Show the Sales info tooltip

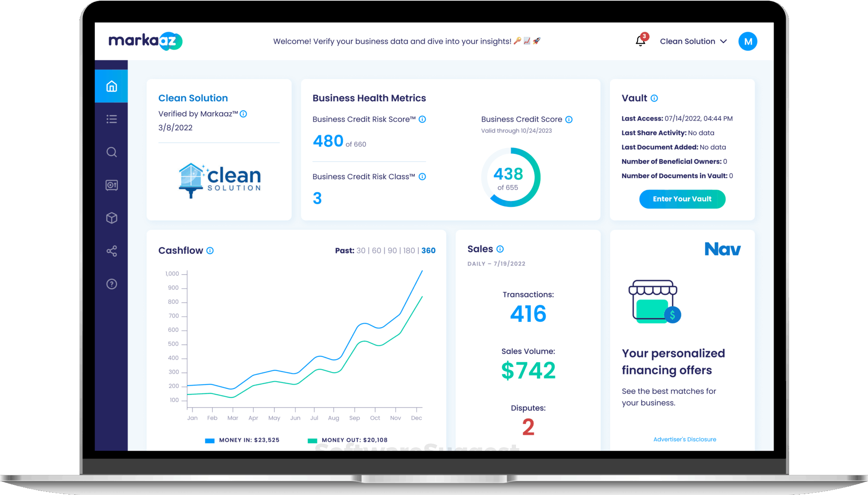[x=500, y=249]
